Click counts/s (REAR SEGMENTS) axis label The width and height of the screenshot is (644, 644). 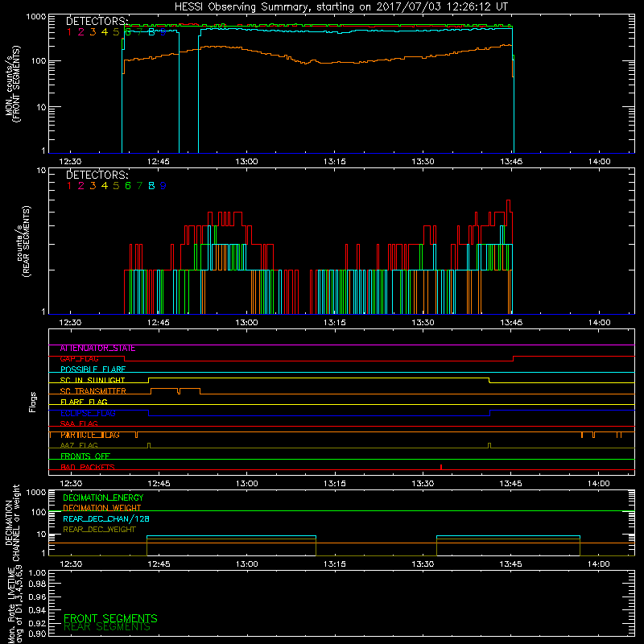coord(23,241)
